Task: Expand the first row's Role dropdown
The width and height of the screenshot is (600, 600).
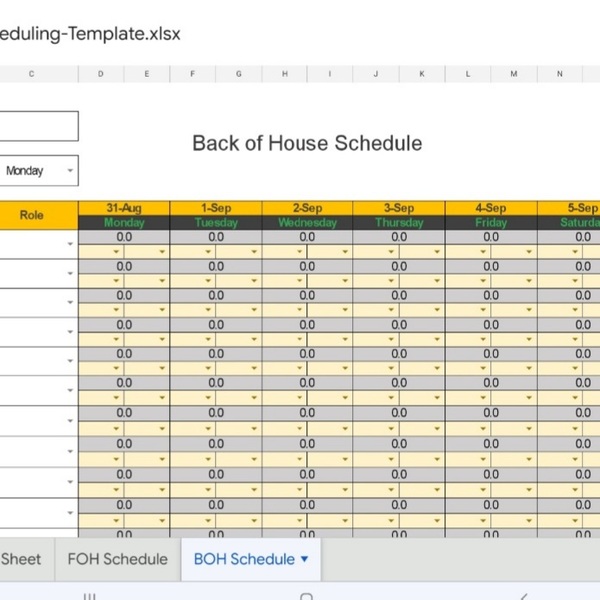Action: point(70,244)
